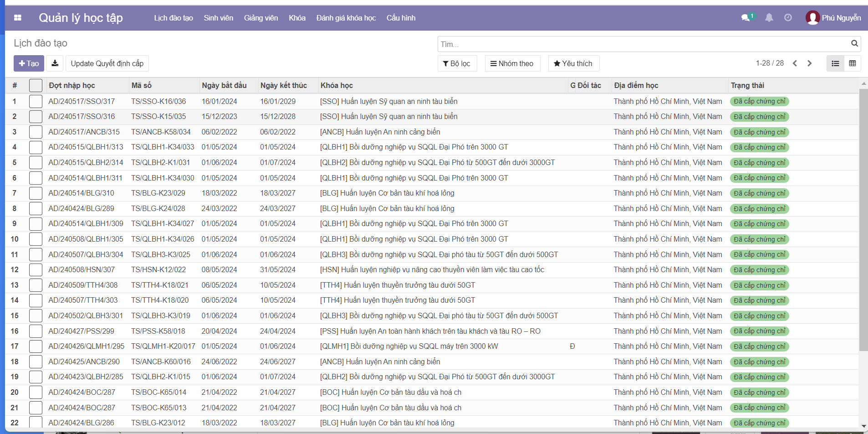Tick the select-all checkbox in header
The image size is (868, 434).
[x=36, y=85]
